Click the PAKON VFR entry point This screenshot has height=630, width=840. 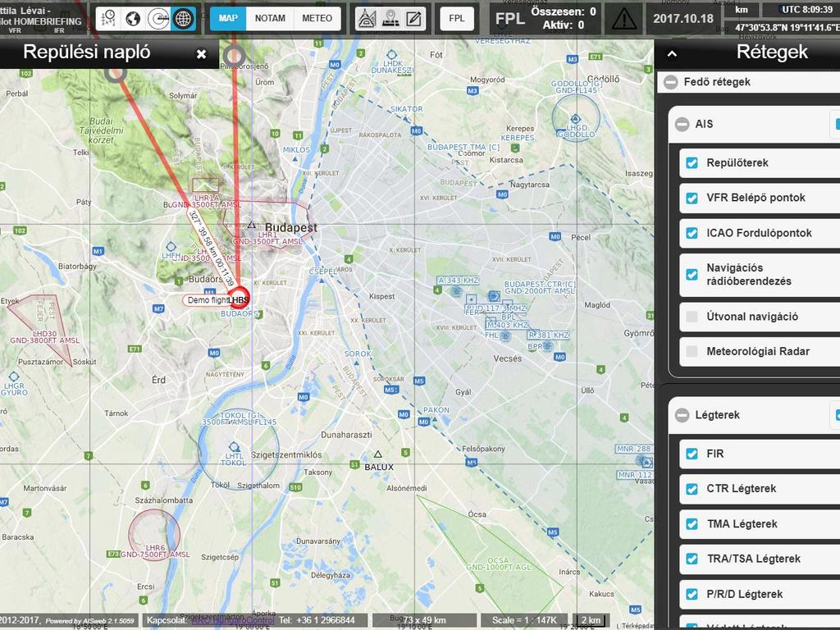point(435,421)
